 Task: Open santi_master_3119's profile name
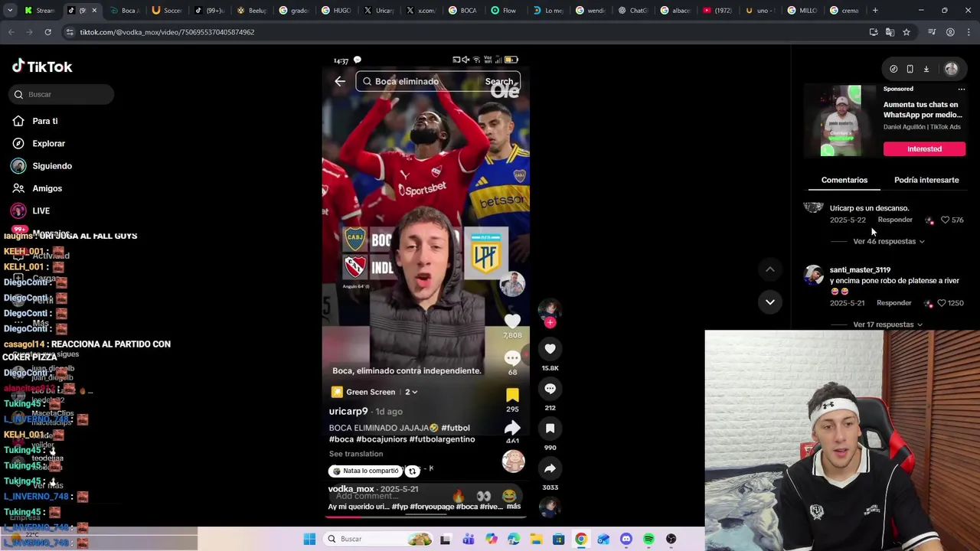point(860,269)
